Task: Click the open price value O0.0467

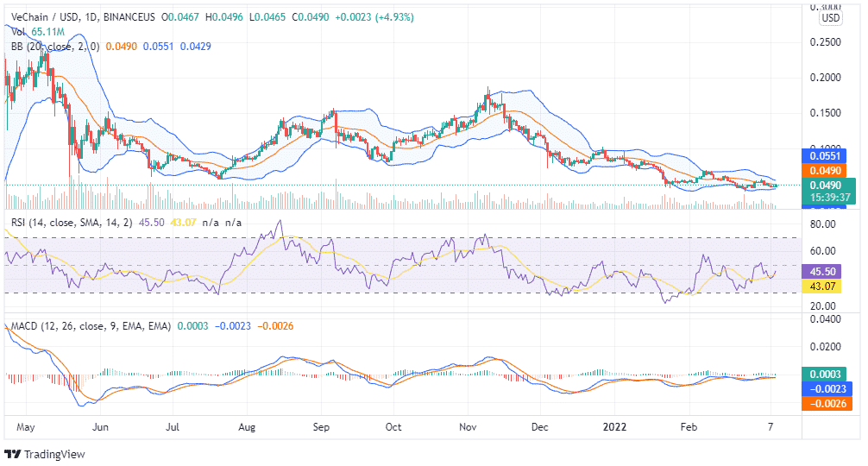Action: (180, 17)
